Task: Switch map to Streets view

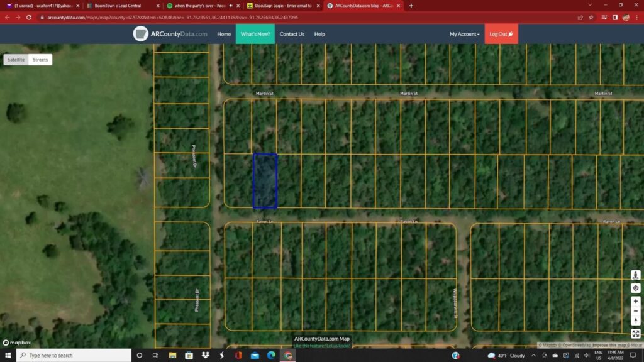Action: [x=40, y=60]
